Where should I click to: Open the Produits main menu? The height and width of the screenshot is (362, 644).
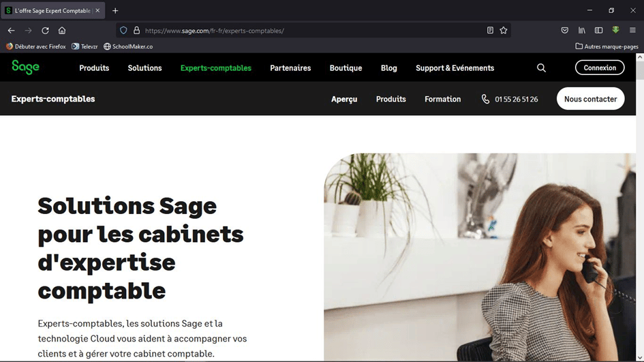[x=94, y=67]
